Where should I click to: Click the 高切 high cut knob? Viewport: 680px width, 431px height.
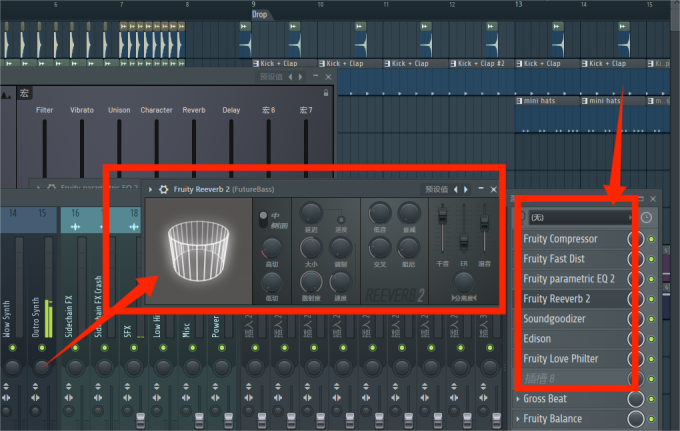coord(272,248)
